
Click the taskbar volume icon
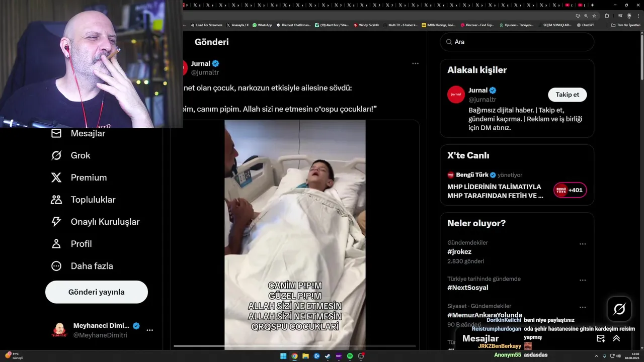[618, 356]
